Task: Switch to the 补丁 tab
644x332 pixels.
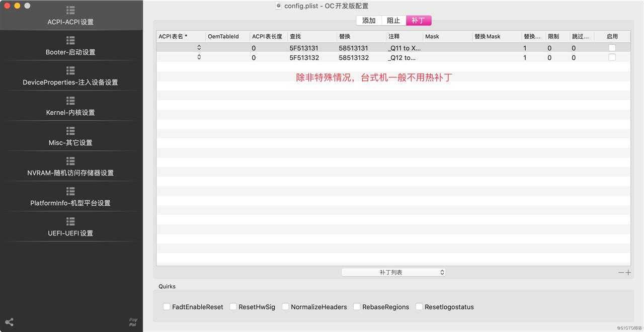Action: click(x=419, y=21)
